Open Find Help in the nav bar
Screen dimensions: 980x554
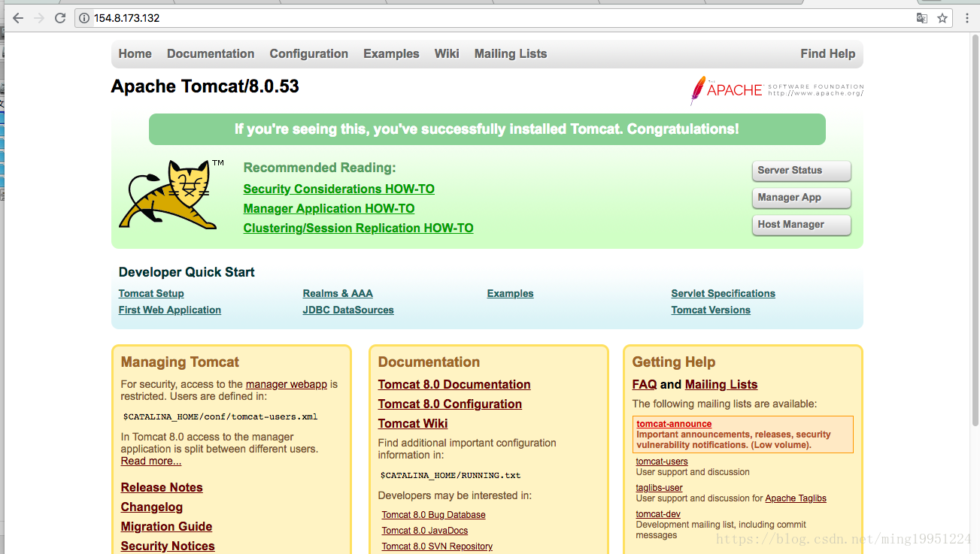click(x=828, y=54)
